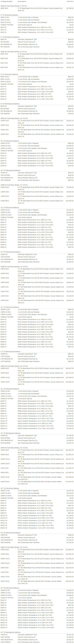This screenshot has height=644, width=74.
Task: Click the $10,236.00 price for 12MST-80/6
Action: 70,201
